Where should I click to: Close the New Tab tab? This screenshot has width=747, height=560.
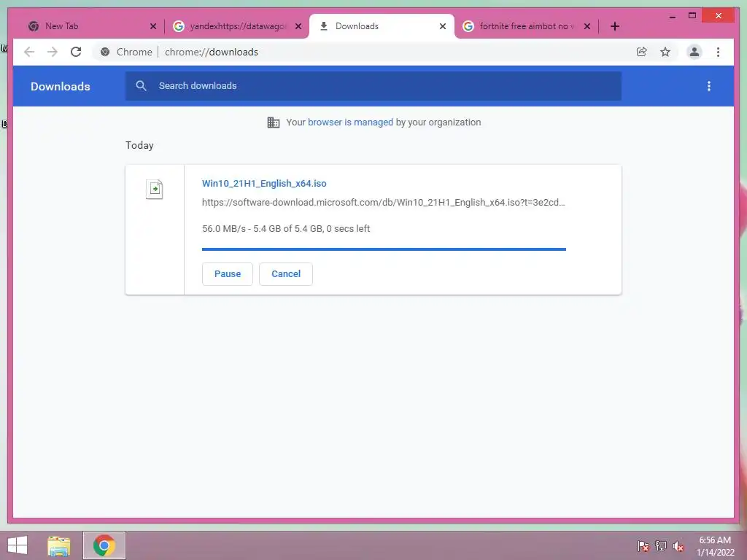(x=153, y=26)
